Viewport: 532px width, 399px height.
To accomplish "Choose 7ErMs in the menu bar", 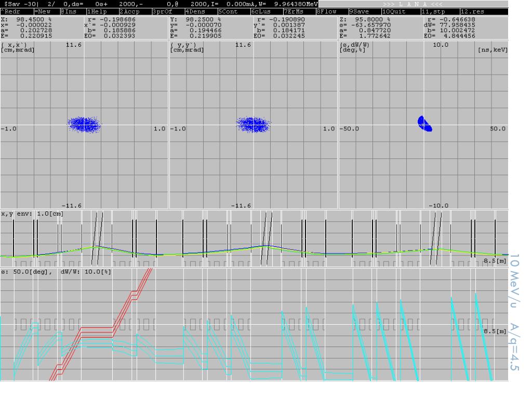I will pyautogui.click(x=294, y=11).
